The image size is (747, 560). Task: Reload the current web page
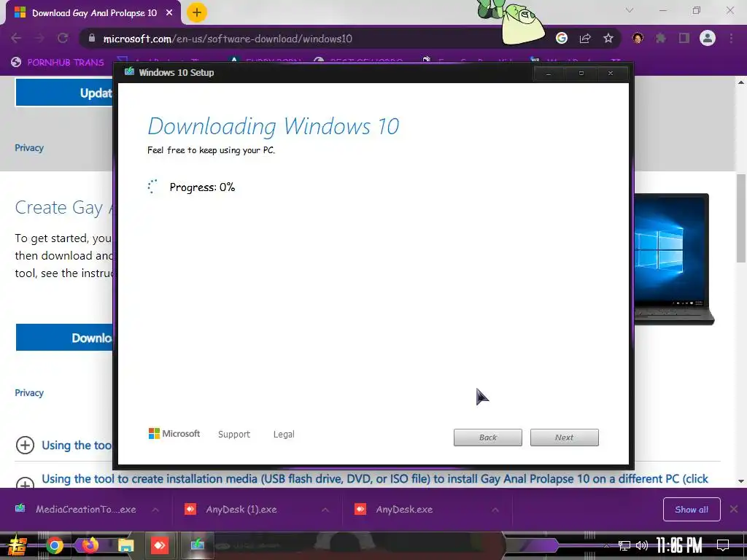(63, 38)
